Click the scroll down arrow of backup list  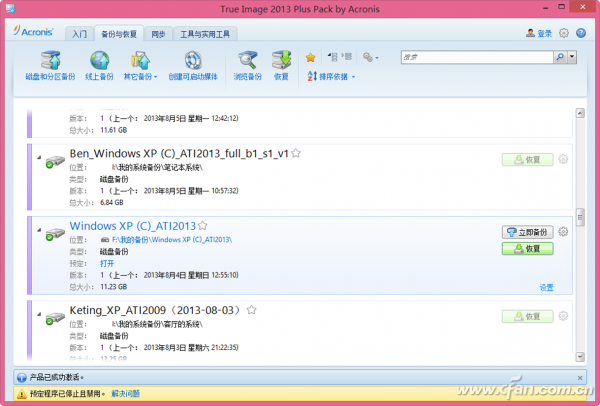coord(580,357)
